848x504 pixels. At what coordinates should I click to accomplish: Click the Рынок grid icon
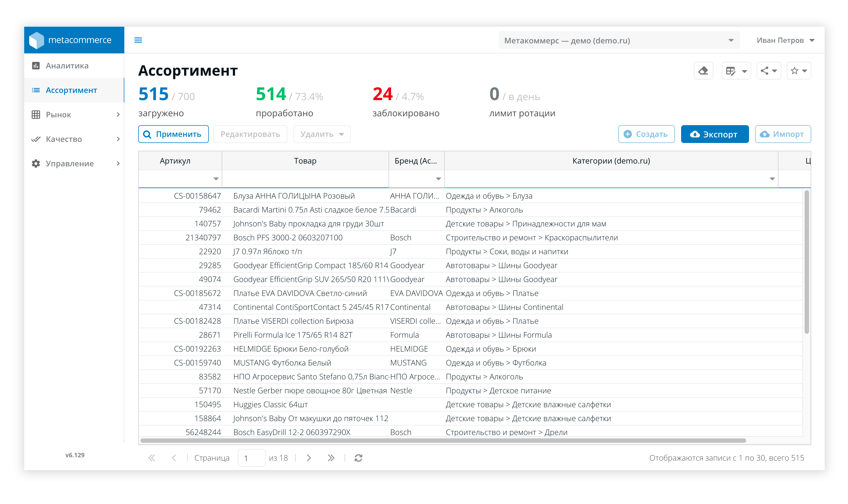pyautogui.click(x=36, y=114)
